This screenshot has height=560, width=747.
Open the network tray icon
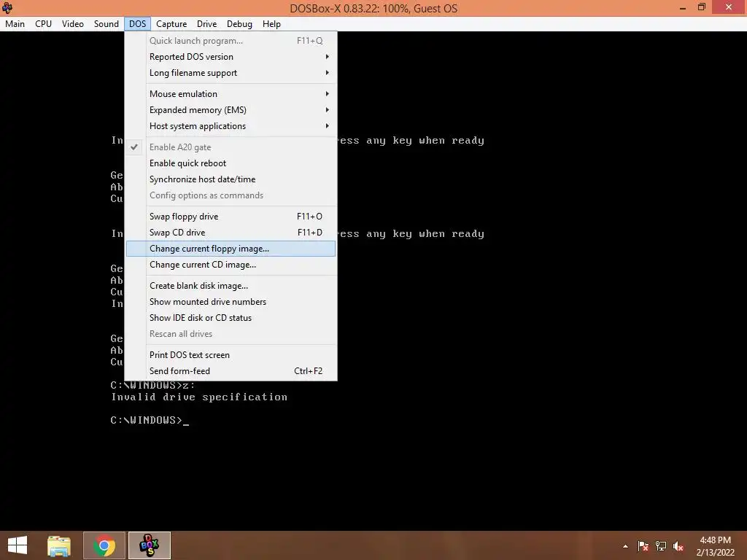(x=661, y=546)
